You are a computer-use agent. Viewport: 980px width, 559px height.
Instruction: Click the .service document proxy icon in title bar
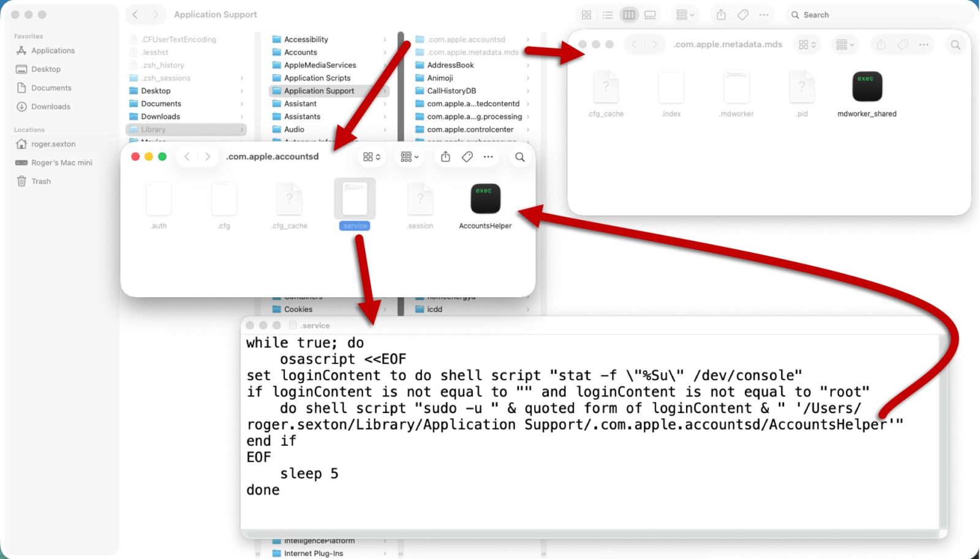coord(293,325)
